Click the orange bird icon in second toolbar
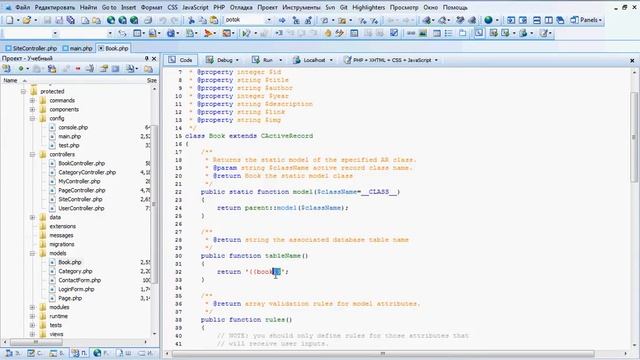640x360 pixels. click(208, 33)
